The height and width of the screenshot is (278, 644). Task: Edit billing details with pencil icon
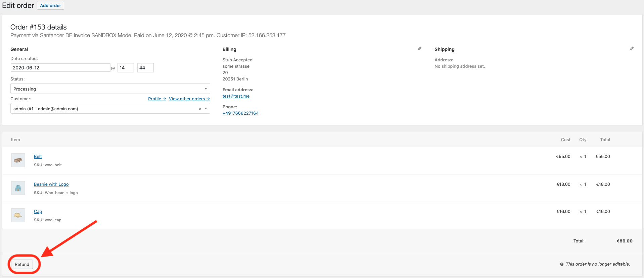tap(420, 49)
